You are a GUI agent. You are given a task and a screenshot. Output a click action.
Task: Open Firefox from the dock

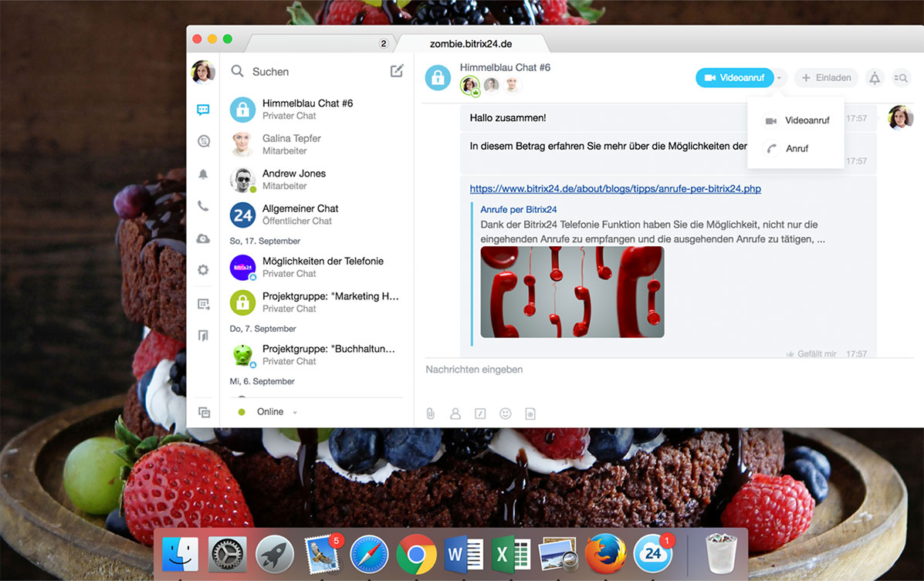pos(606,554)
